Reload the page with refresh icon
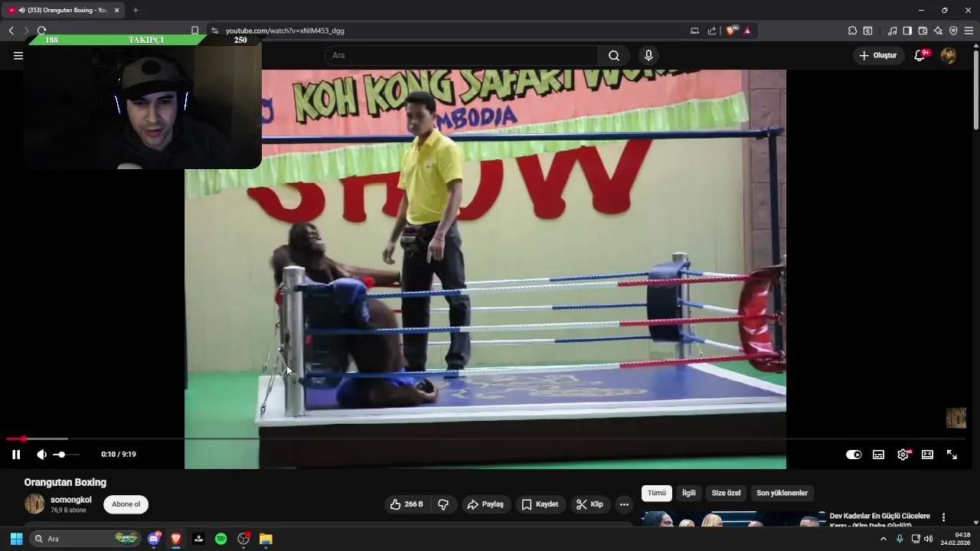980x551 pixels. (41, 31)
